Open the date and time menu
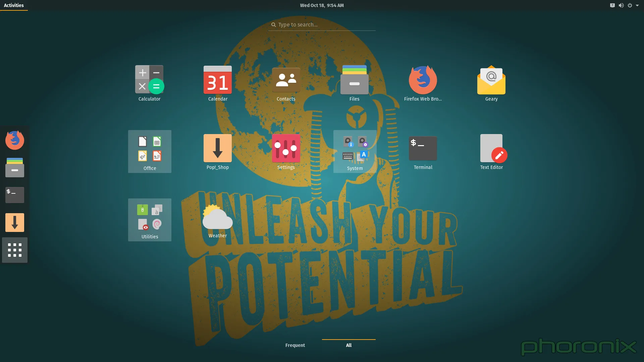 point(322,5)
